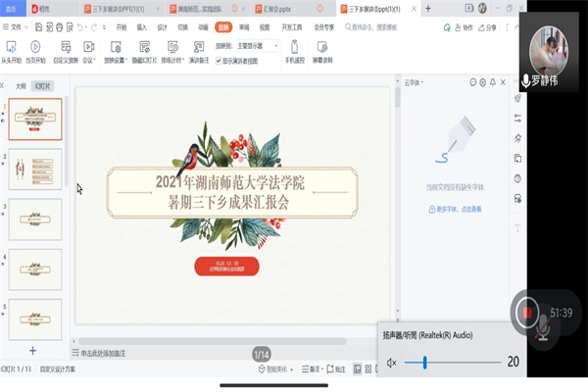This screenshot has width=588, height=392.
Task: Click feedback chat icon in font panel
Action: click(x=473, y=82)
